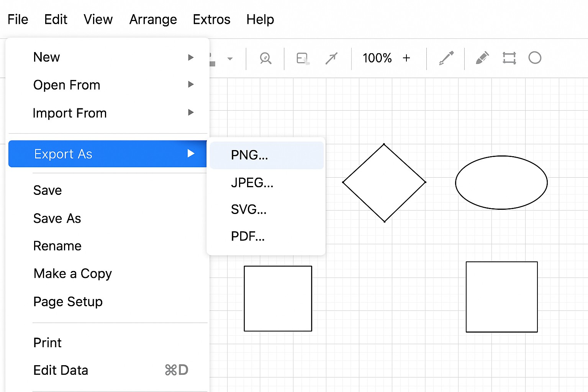Open the Arrange menu

click(x=153, y=20)
